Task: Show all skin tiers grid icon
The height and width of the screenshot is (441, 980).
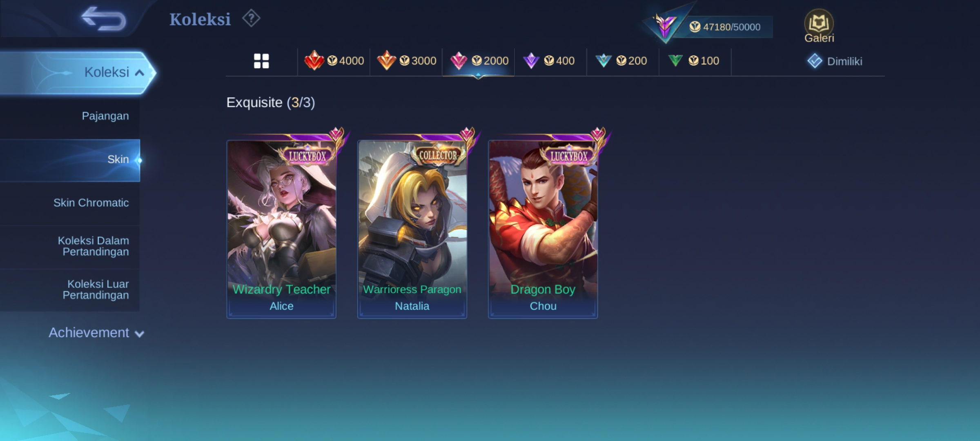Action: point(261,61)
